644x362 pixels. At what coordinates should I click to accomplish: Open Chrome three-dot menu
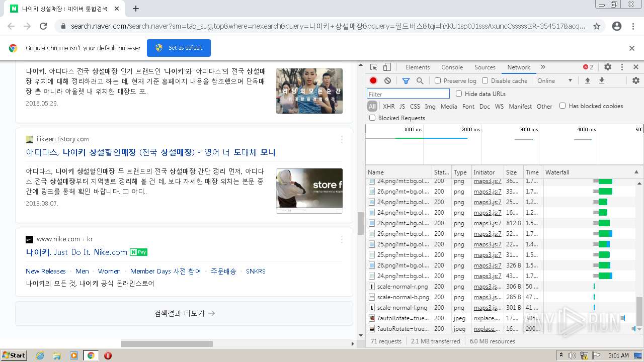click(633, 26)
